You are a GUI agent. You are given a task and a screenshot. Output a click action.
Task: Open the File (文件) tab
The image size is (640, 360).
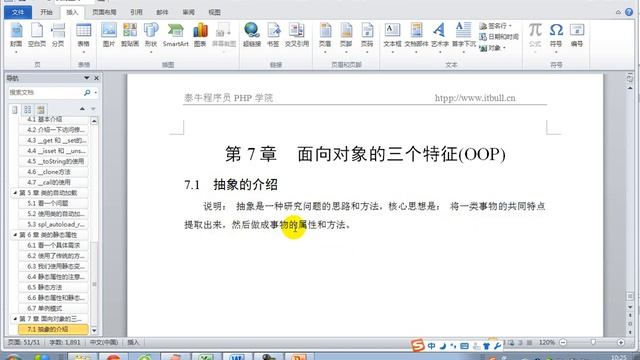click(x=18, y=12)
